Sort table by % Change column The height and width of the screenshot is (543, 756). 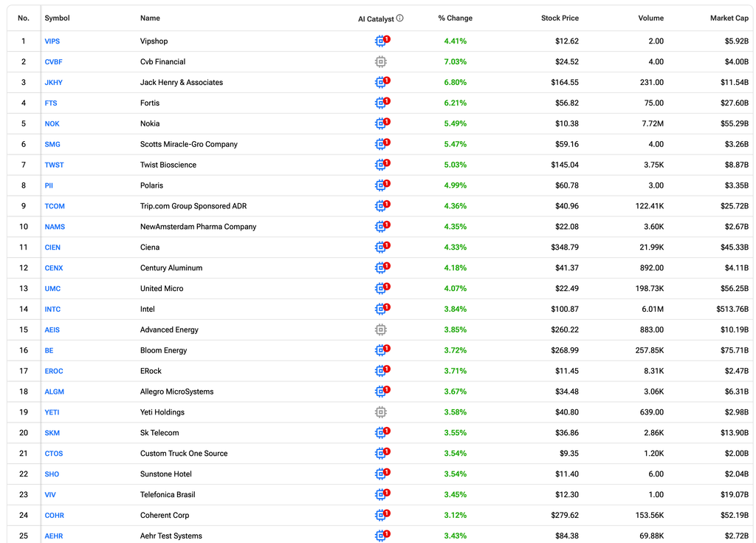(x=455, y=18)
